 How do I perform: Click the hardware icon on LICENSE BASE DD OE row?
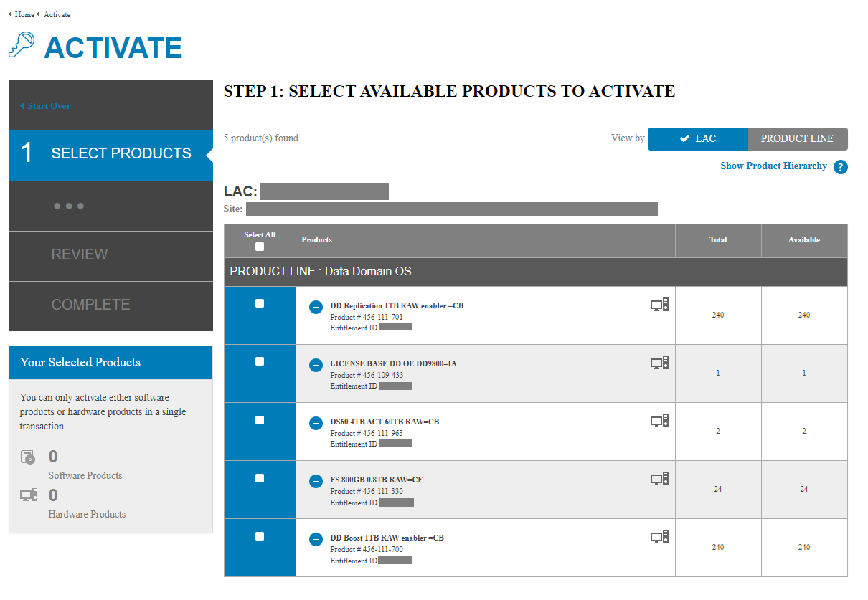(659, 362)
